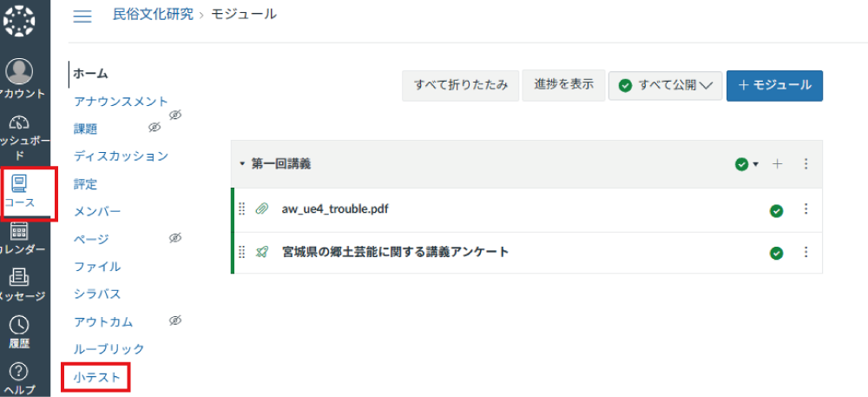This screenshot has height=397, width=868.
Task: Toggle publish status of 宮城県の郷土芸能 survey item
Action: (777, 253)
